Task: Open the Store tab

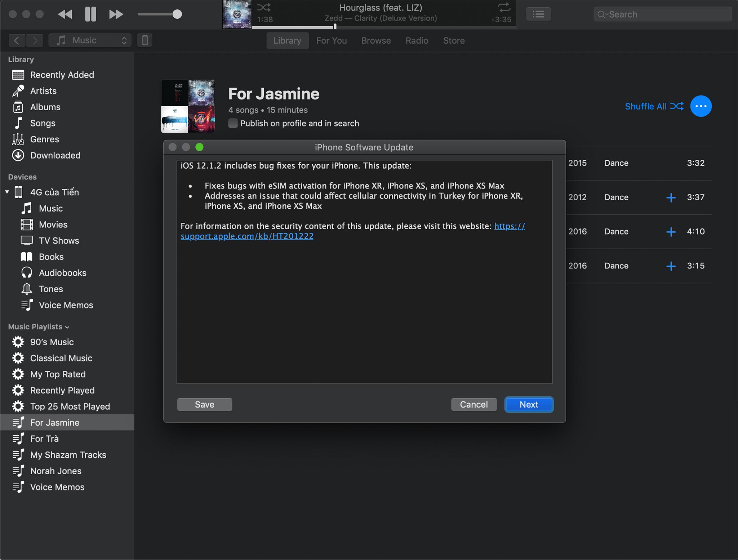Action: 454,41
